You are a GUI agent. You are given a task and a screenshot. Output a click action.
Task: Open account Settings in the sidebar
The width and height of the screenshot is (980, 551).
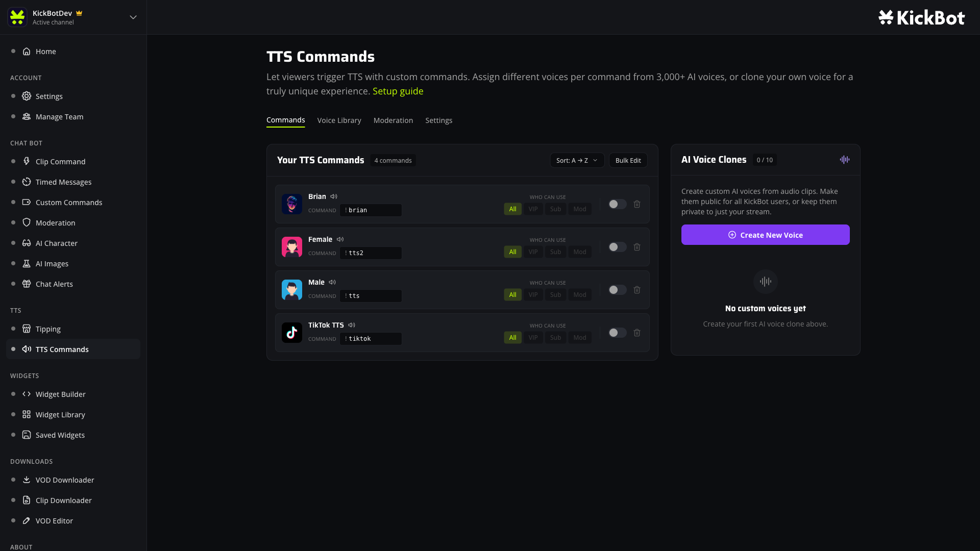pyautogui.click(x=73, y=96)
